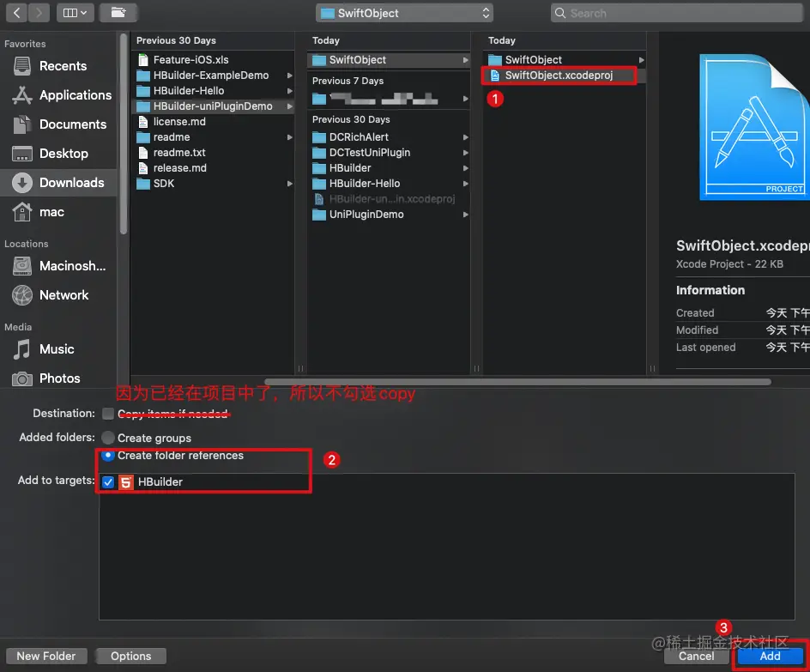Select the Create groups radio button
The image size is (810, 672).
tap(108, 438)
